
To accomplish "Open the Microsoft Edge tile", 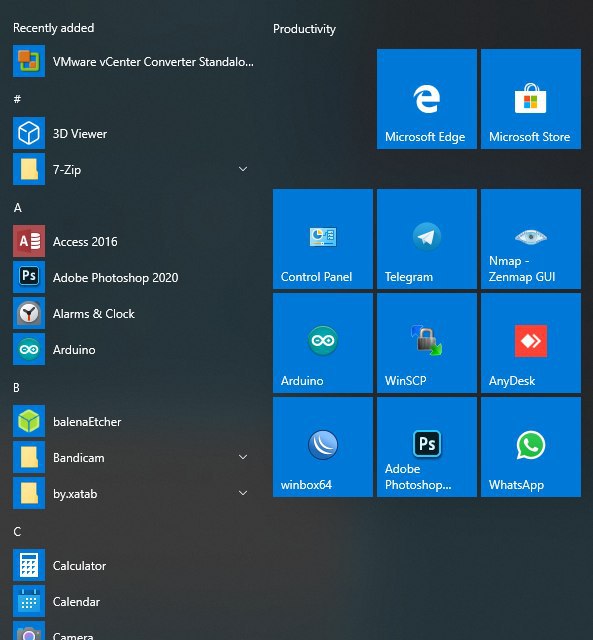I will coord(426,99).
